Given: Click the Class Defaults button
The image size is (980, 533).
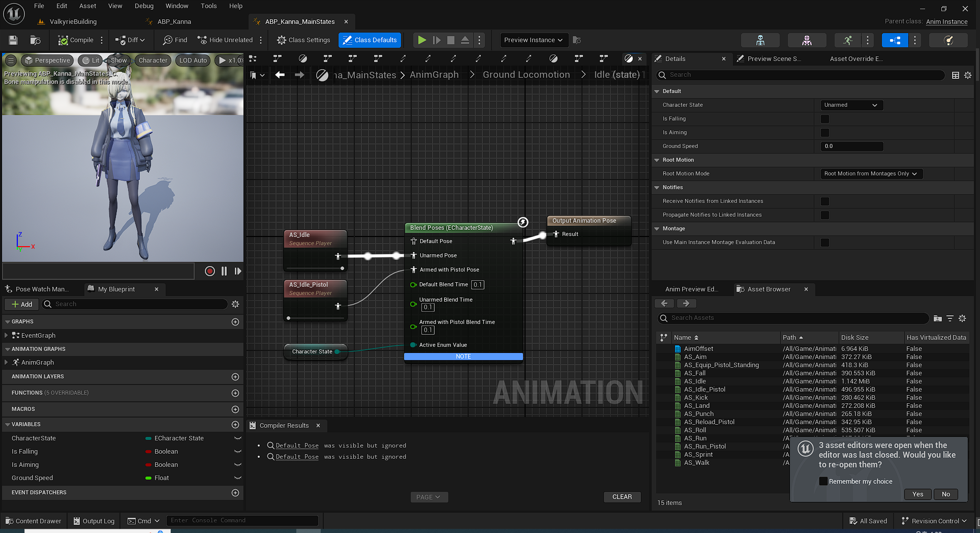Looking at the screenshot, I should coord(370,40).
